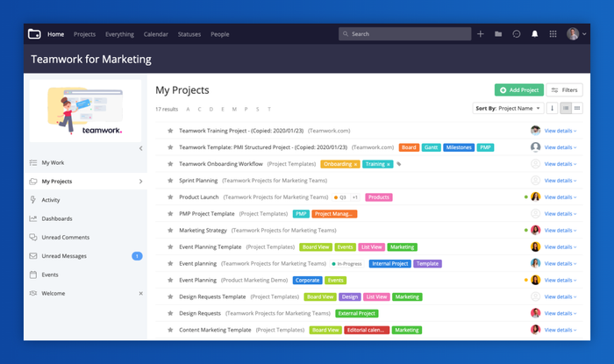Viewport: 614px width, 364px height.
Task: Open the apps grid icon
Action: coord(553,34)
